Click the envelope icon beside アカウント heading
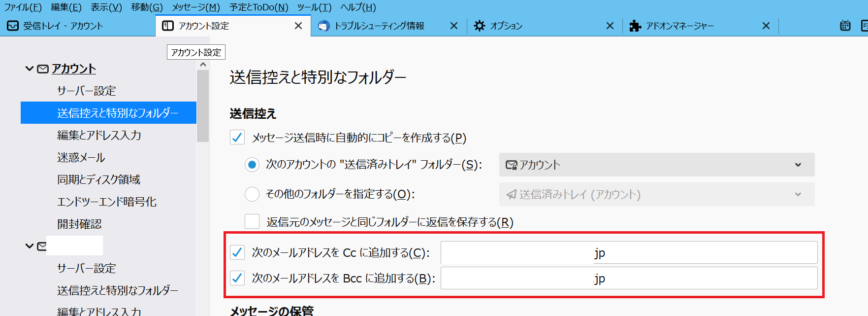 point(43,69)
